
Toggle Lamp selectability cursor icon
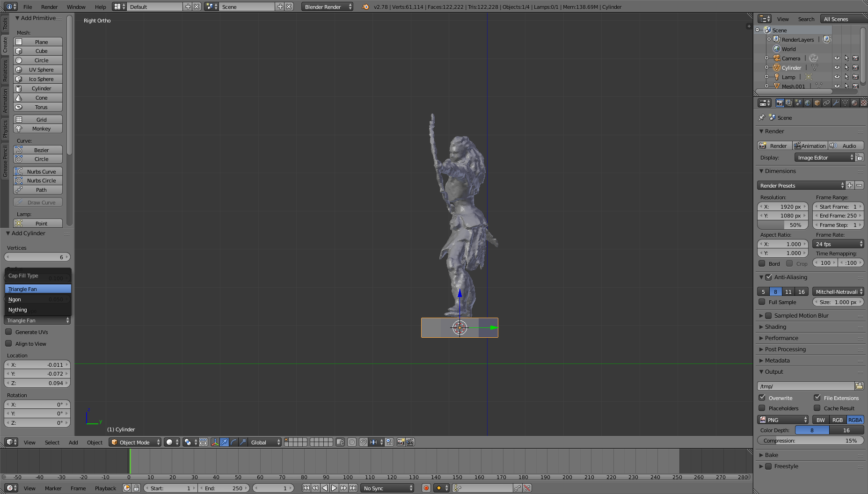pos(846,77)
